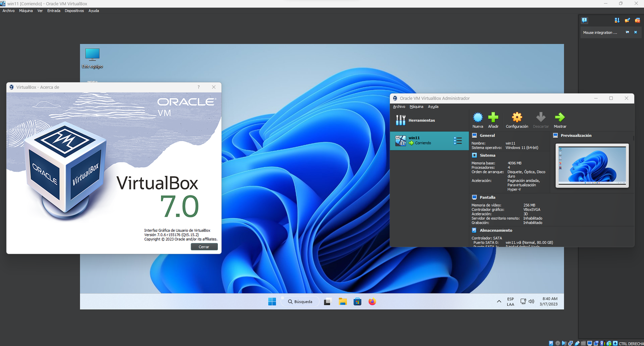Click the 4096 MB memory value
This screenshot has height=346, width=644.
pos(515,163)
